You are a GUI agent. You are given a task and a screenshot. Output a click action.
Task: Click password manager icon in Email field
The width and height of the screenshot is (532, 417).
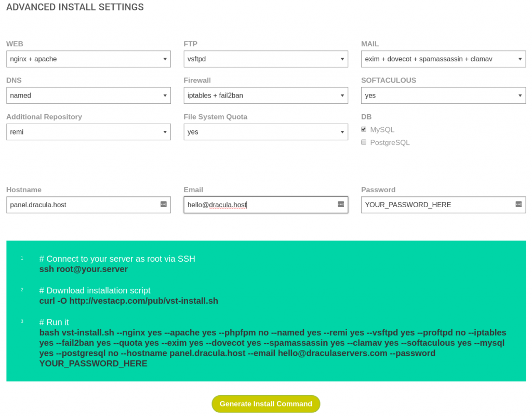[x=341, y=205]
